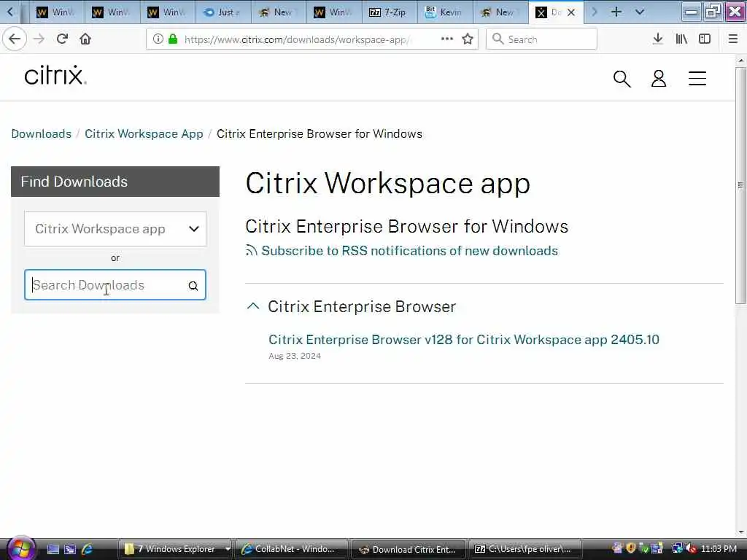Image resolution: width=747 pixels, height=560 pixels.
Task: Click the Citrix logo
Action: coord(55,76)
